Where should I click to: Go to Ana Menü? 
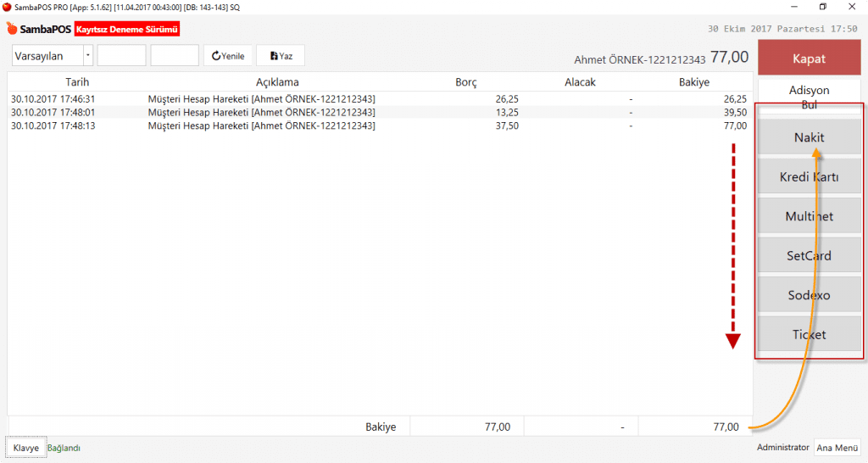[837, 448]
